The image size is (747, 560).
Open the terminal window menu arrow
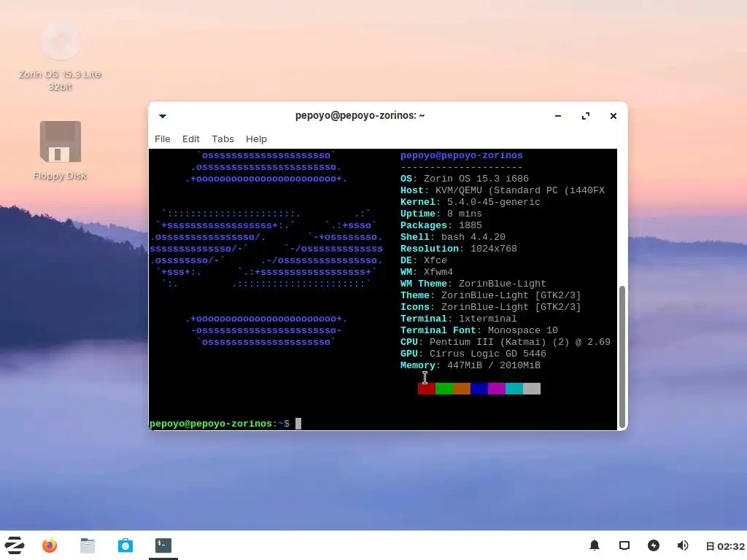pos(163,116)
